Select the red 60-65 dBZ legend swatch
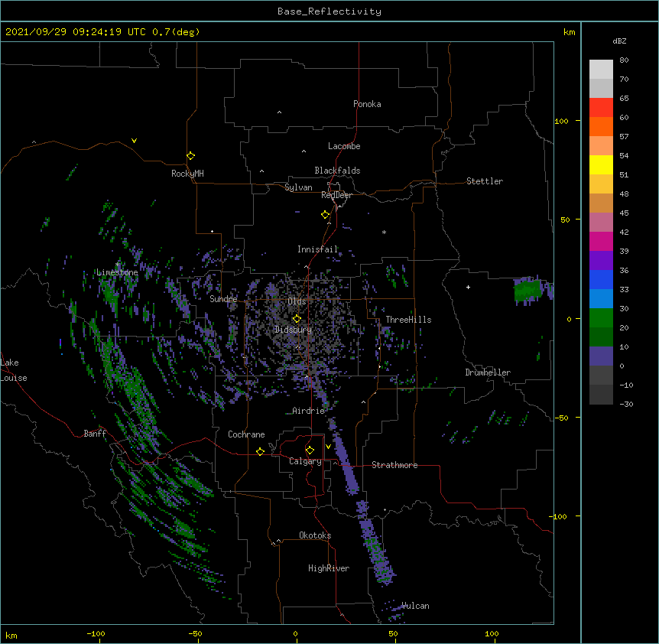This screenshot has width=659, height=644. 601,108
